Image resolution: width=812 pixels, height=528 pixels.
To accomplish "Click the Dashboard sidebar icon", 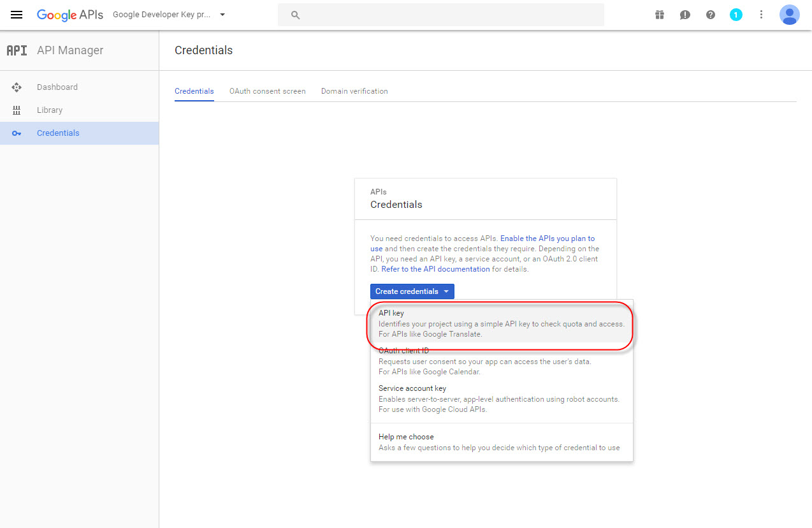I will tap(17, 87).
